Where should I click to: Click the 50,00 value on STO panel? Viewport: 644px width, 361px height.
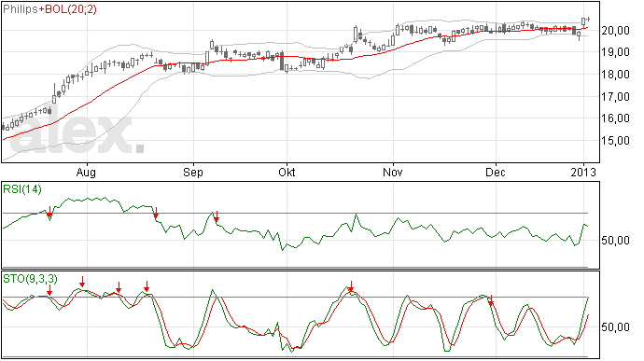[x=615, y=326]
